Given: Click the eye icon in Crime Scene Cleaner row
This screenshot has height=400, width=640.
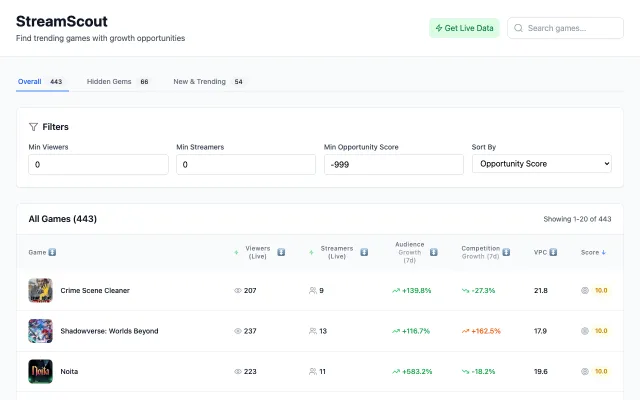Looking at the screenshot, I should pyautogui.click(x=238, y=291).
